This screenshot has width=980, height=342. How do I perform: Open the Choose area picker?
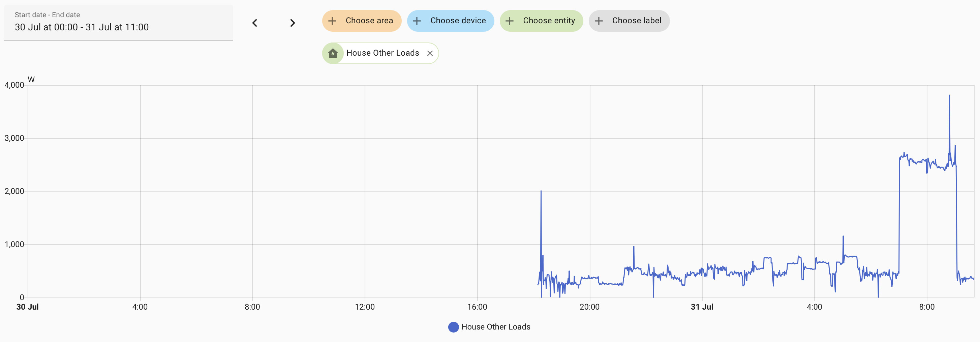coord(362,21)
